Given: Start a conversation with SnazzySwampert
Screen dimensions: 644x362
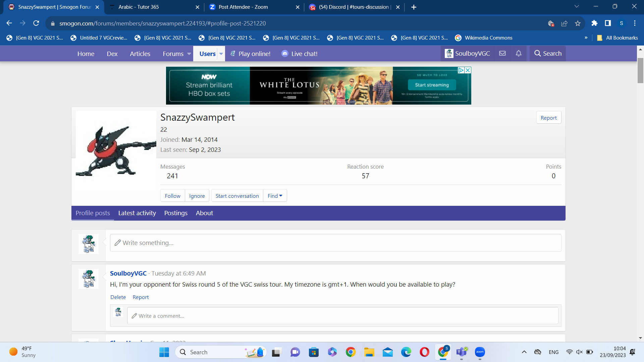Looking at the screenshot, I should [x=237, y=196].
